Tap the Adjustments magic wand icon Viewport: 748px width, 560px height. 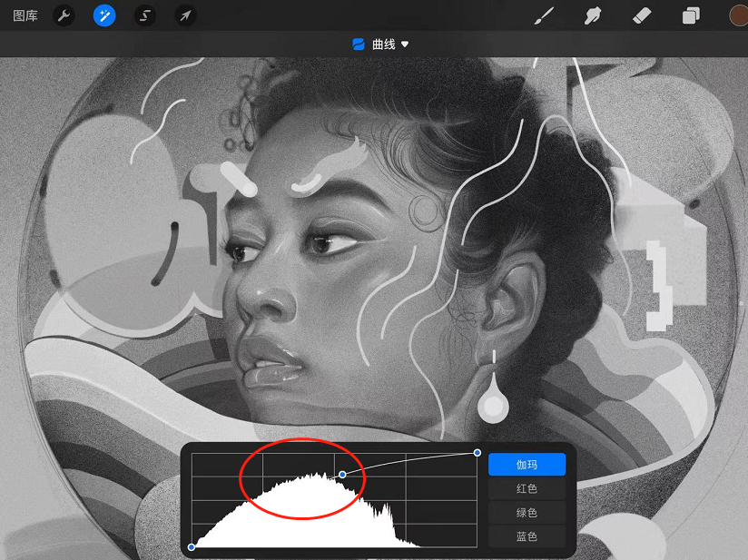(104, 15)
